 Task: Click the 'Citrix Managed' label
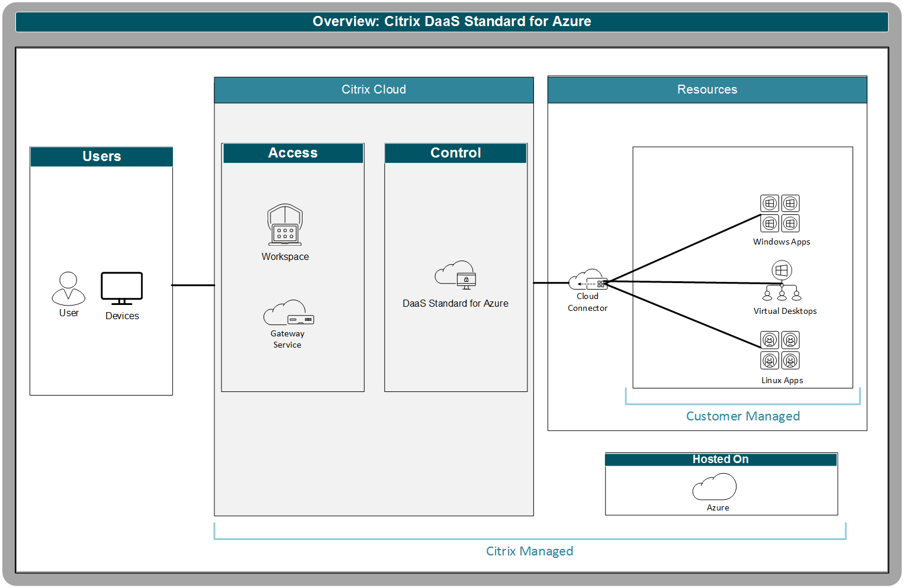(x=530, y=551)
